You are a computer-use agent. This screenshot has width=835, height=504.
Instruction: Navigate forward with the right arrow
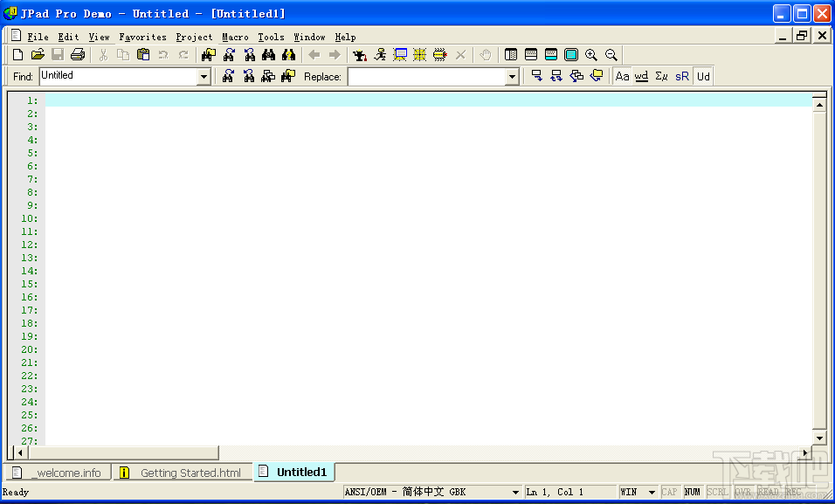(x=335, y=55)
